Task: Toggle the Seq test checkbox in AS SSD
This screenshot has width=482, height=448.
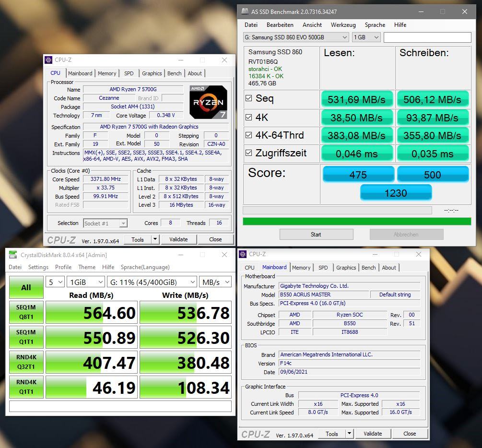Action: (249, 98)
